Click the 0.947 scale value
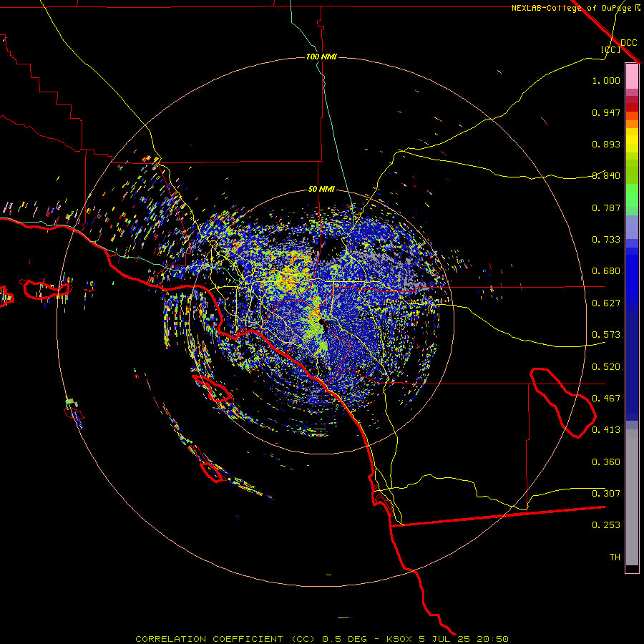644x644 pixels. pos(606,112)
